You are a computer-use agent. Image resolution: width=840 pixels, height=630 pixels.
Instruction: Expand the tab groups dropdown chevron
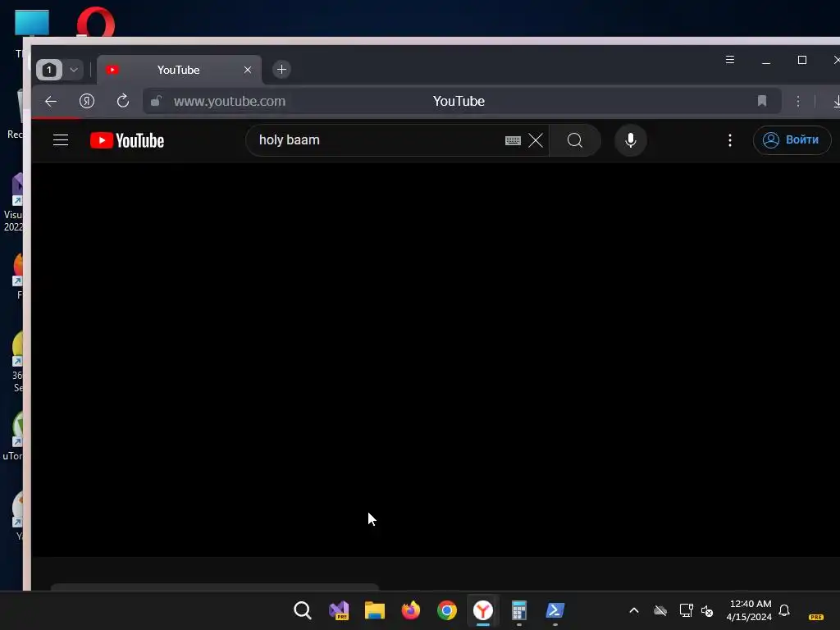click(74, 70)
